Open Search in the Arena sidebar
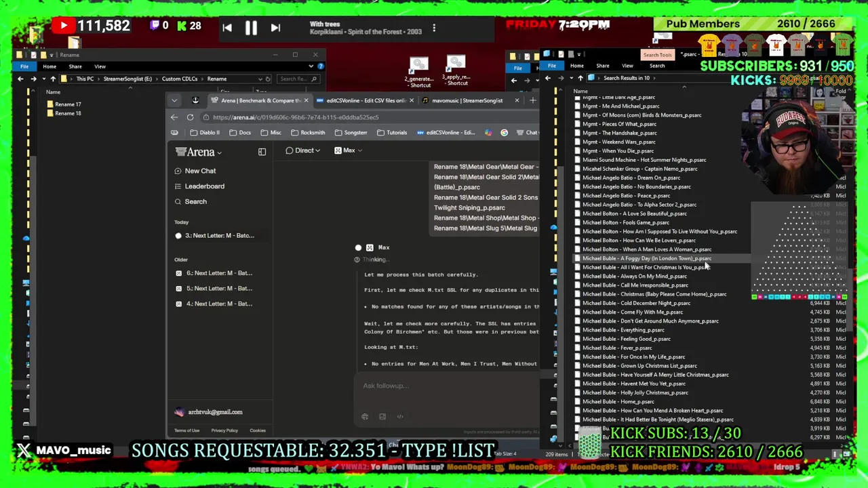Viewport: 868px width, 488px height. tap(191, 202)
